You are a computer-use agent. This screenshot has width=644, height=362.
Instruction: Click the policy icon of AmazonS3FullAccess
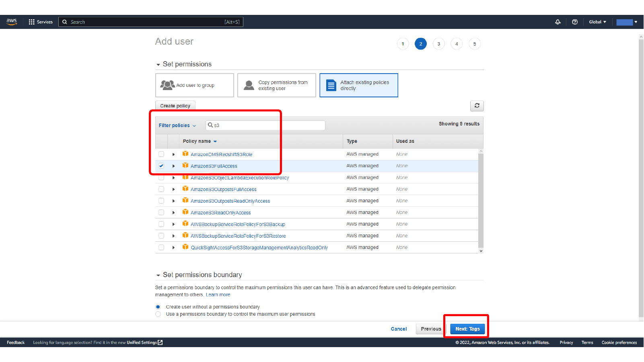click(185, 165)
